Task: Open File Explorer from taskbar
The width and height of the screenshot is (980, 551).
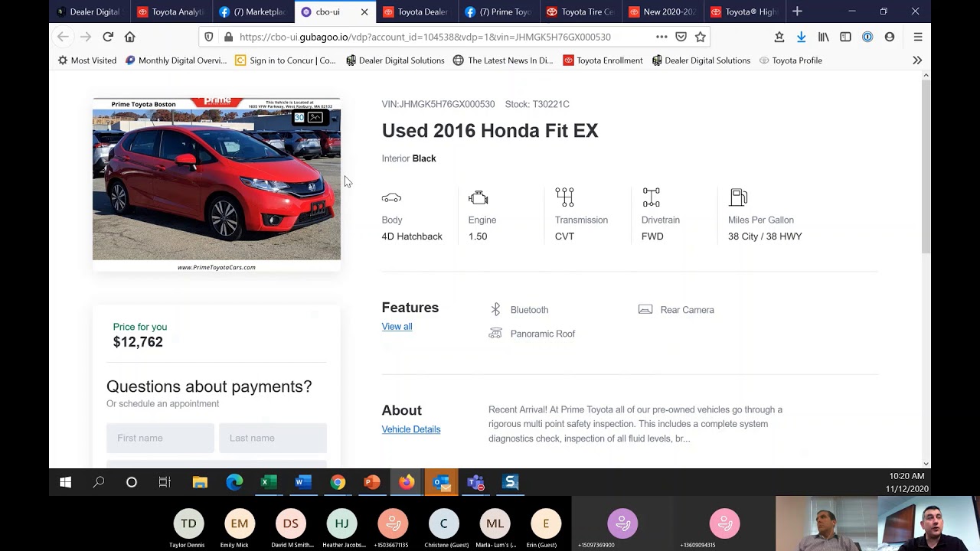Action: tap(200, 482)
